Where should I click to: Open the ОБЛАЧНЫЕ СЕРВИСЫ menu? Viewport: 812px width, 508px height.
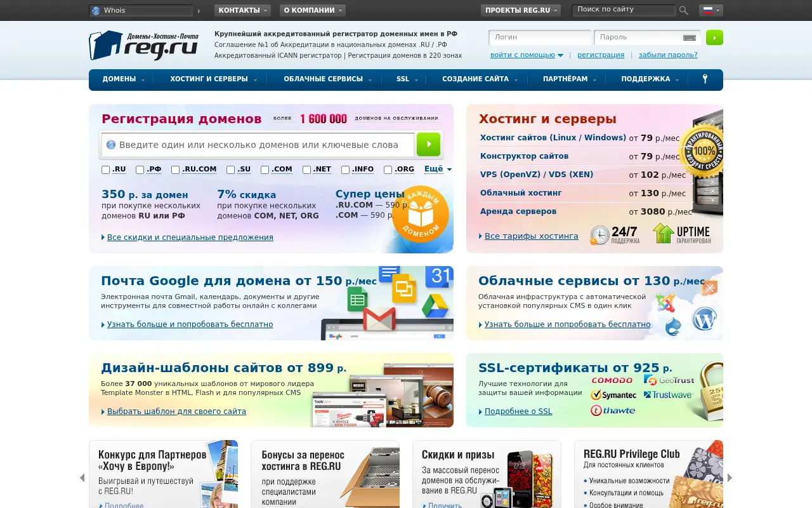coord(327,79)
